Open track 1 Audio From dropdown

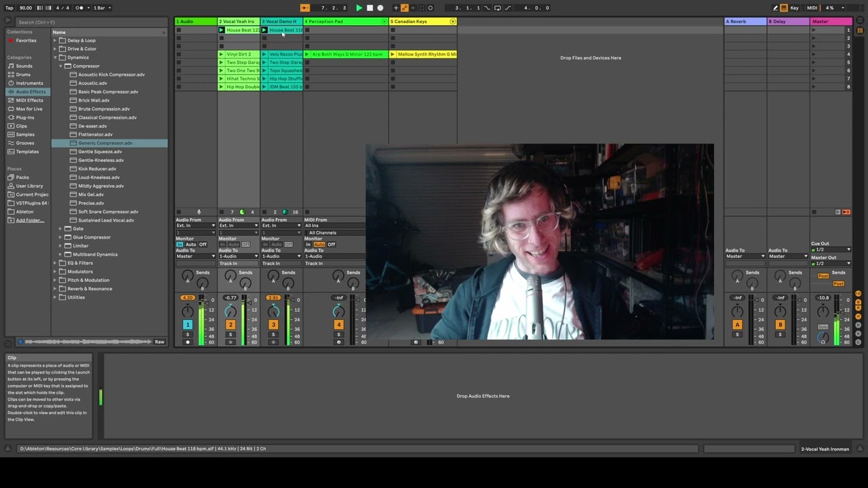coord(196,226)
